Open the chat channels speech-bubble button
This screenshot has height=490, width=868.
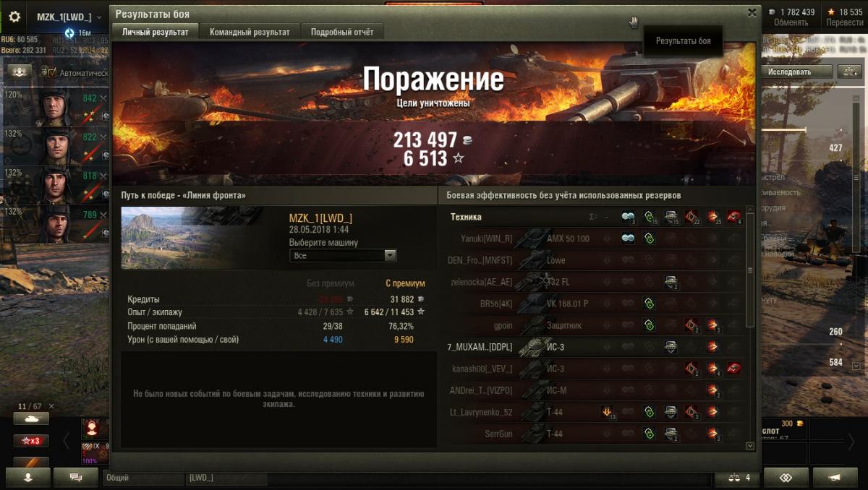[x=75, y=478]
